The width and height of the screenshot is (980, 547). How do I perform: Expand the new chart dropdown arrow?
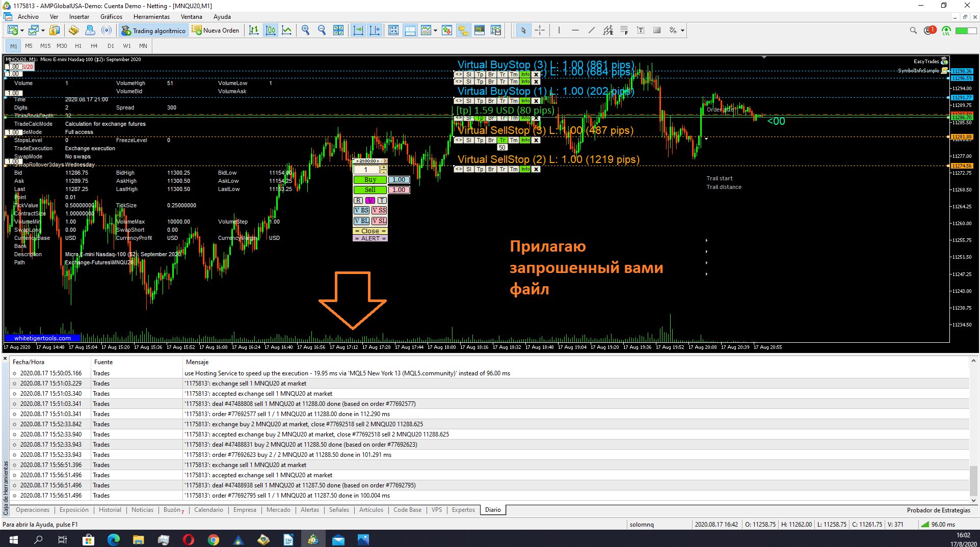[22, 31]
